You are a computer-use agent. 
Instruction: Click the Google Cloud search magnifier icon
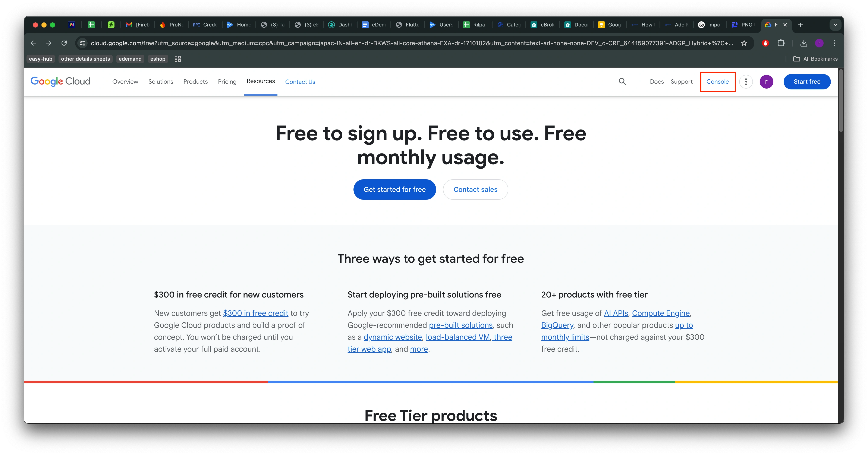coord(622,82)
